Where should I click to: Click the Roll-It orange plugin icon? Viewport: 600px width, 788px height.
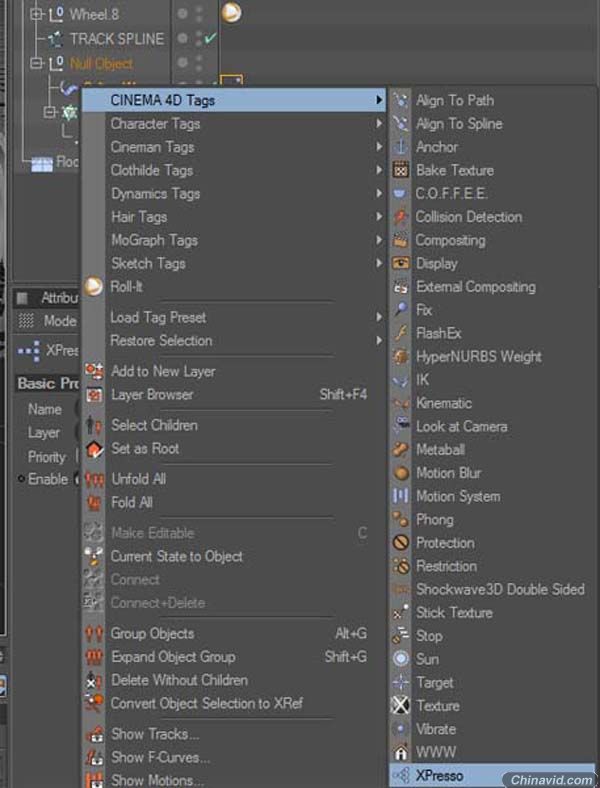point(93,286)
